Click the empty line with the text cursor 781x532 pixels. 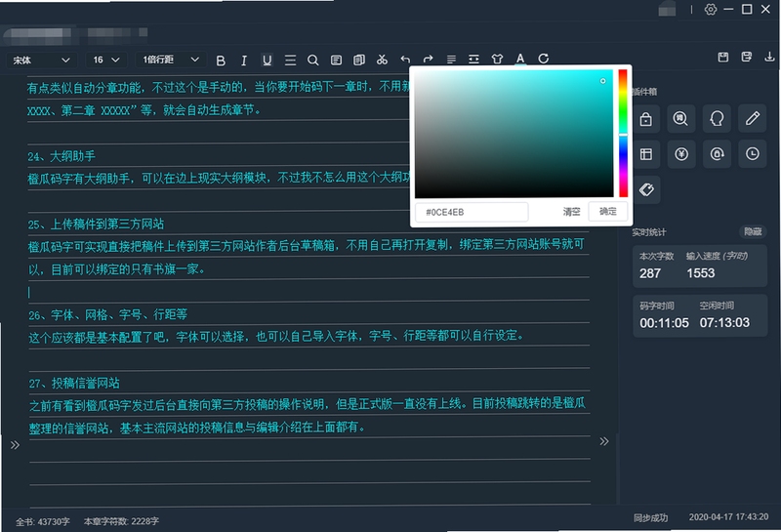click(x=308, y=292)
